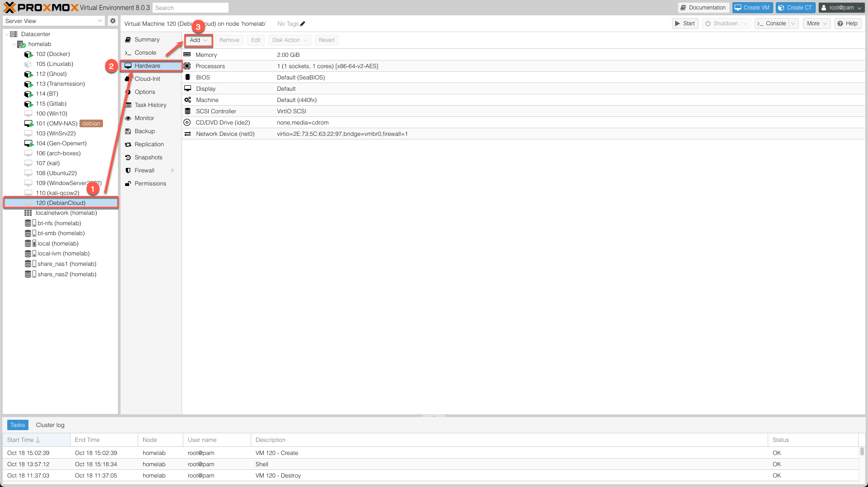
Task: Open the Server View dropdown
Action: coord(54,21)
